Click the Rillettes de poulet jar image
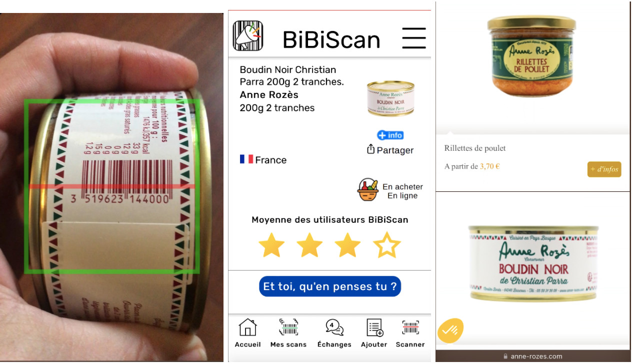 (531, 56)
